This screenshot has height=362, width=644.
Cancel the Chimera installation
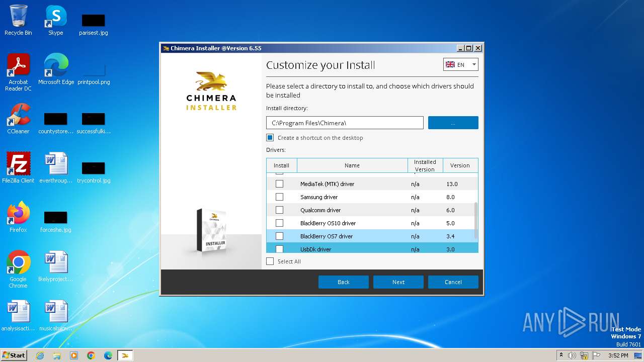point(453,282)
